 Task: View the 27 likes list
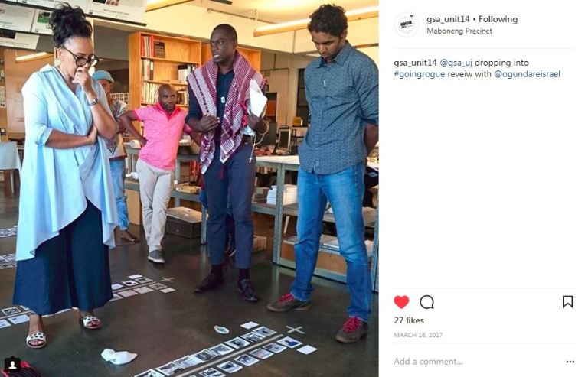point(409,320)
